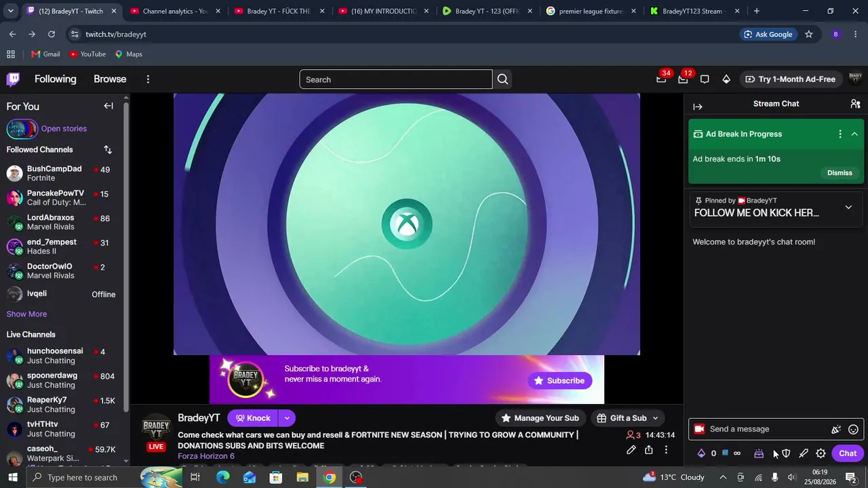Expand the pinned message by BradeyYT
The width and height of the screenshot is (868, 488).
[x=848, y=207]
